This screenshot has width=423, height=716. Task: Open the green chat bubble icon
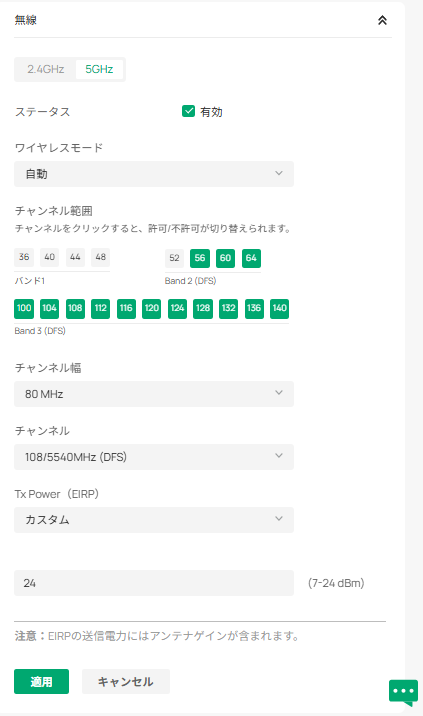coord(403,692)
